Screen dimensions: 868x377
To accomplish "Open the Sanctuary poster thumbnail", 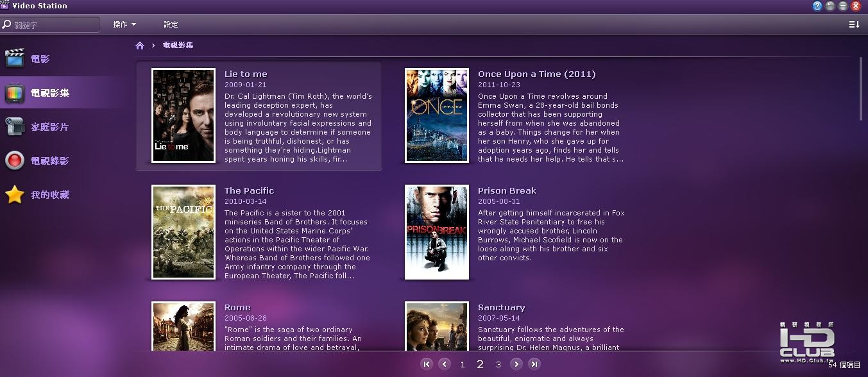I will (437, 326).
